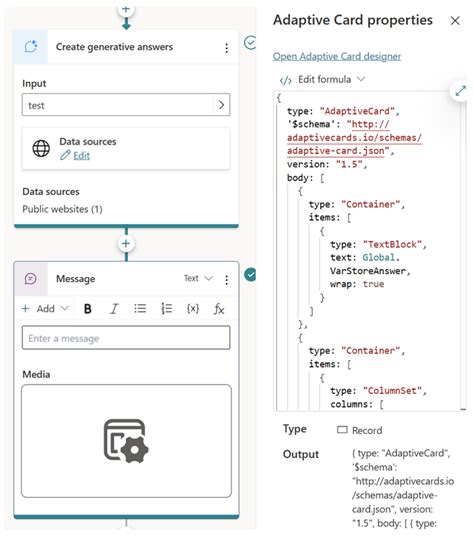Click the Message node checkmark status
This screenshot has height=538, width=474.
[x=250, y=275]
